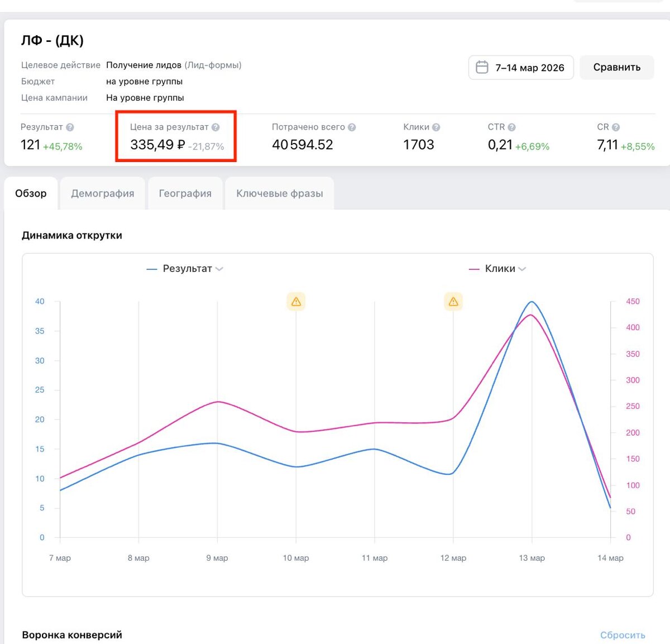Click the 11 мар axis label
This screenshot has width=670, height=644.
(375, 558)
